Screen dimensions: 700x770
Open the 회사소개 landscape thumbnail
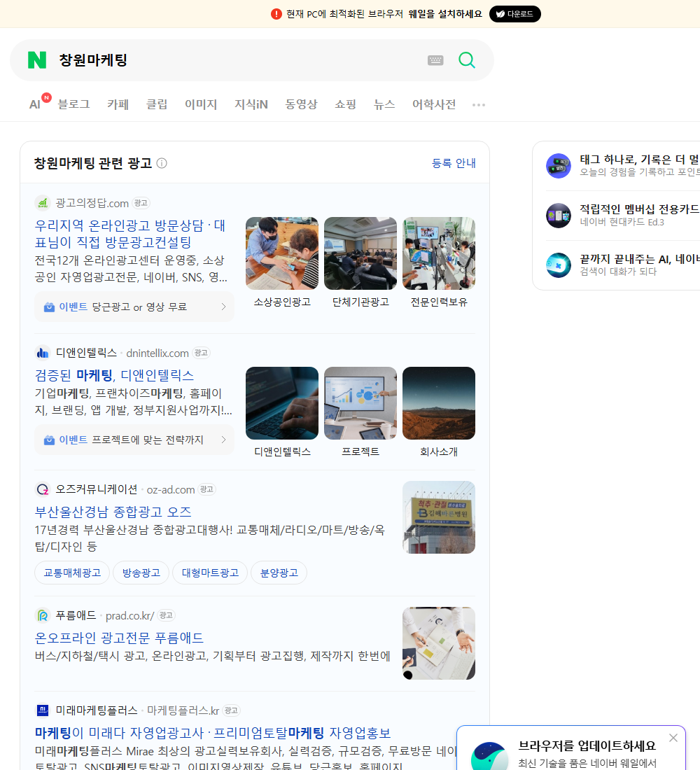439,403
